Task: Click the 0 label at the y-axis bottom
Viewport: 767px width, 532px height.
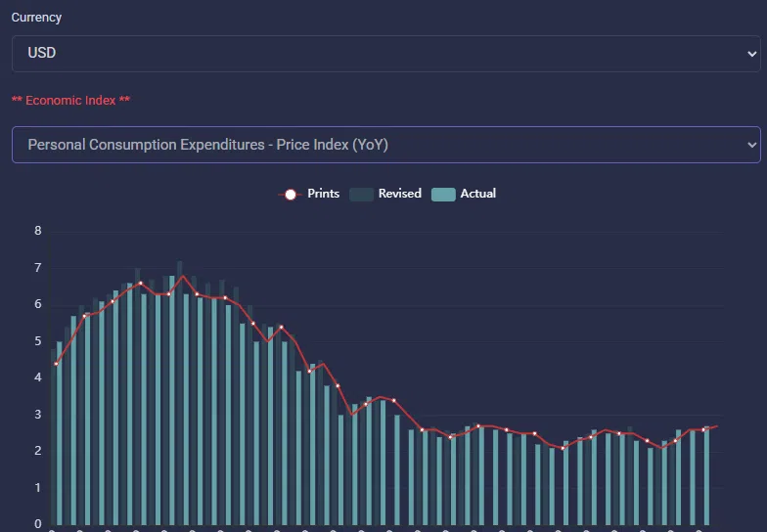Action: click(x=38, y=524)
